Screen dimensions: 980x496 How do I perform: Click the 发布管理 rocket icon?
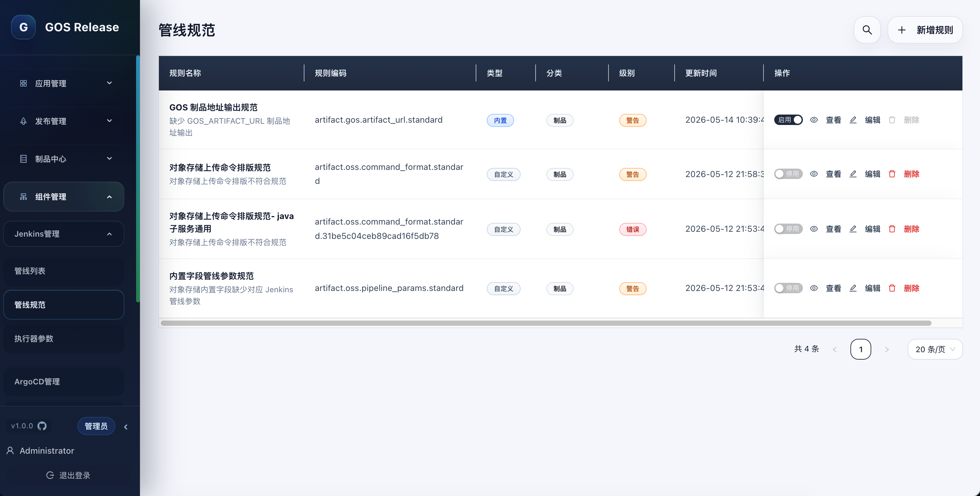tap(23, 121)
